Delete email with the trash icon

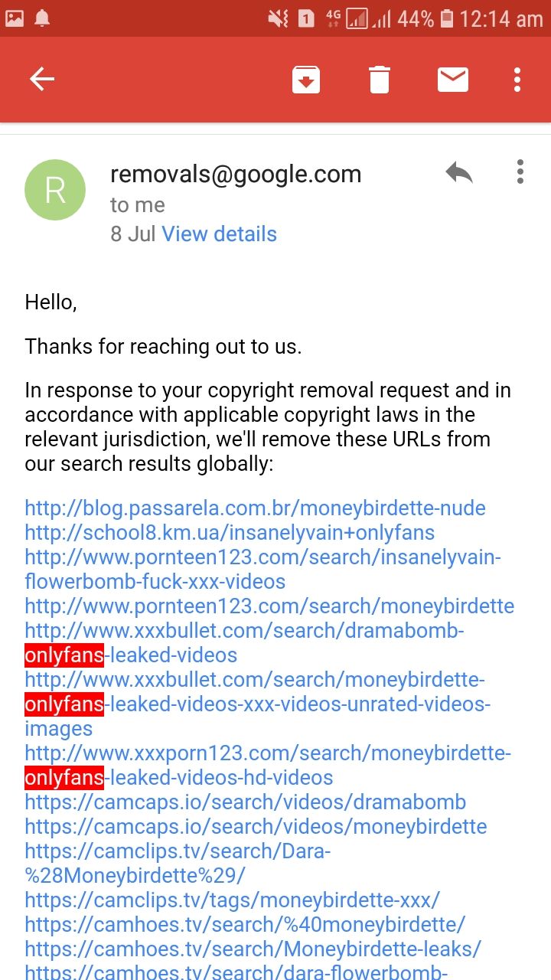pyautogui.click(x=380, y=80)
